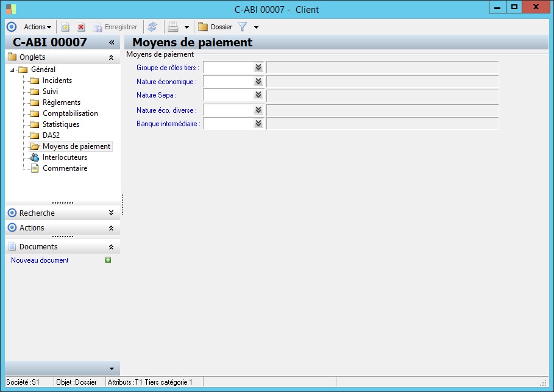This screenshot has height=392, width=554.
Task: Click the Enregistrer save button
Action: pyautogui.click(x=115, y=27)
